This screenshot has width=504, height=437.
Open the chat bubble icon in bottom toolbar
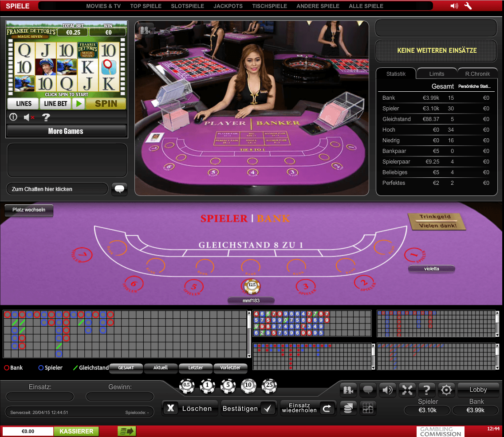[368, 390]
